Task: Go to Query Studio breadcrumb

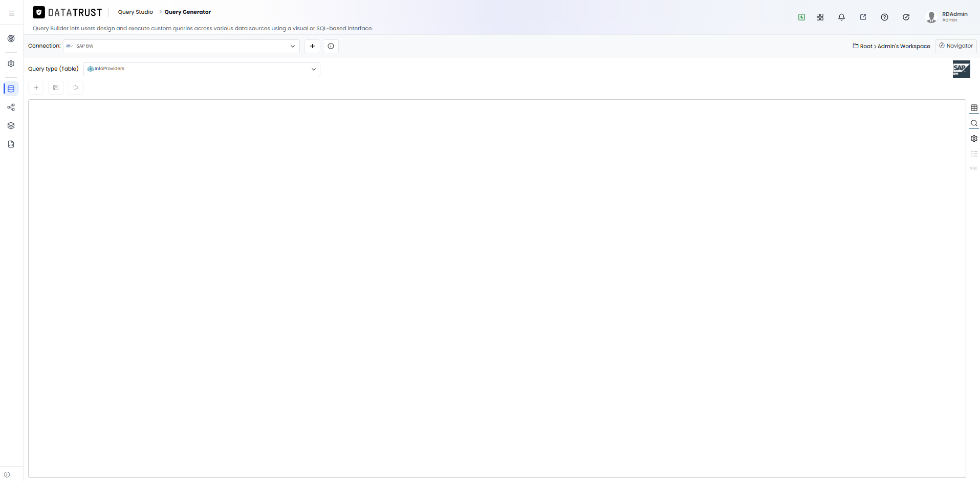Action: (x=136, y=12)
